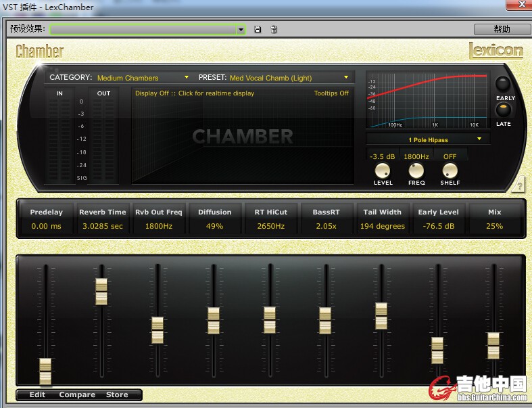
Task: Click the 1800Hz filter frequency value above FREQ
Action: point(416,156)
